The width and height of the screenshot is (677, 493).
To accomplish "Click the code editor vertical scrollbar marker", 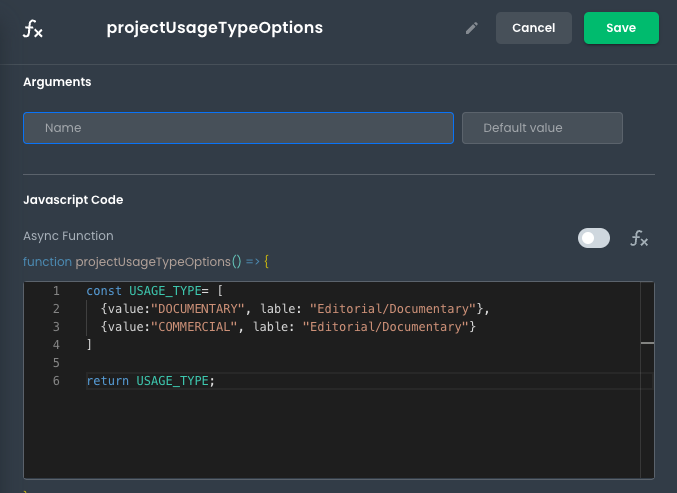I will coord(647,343).
